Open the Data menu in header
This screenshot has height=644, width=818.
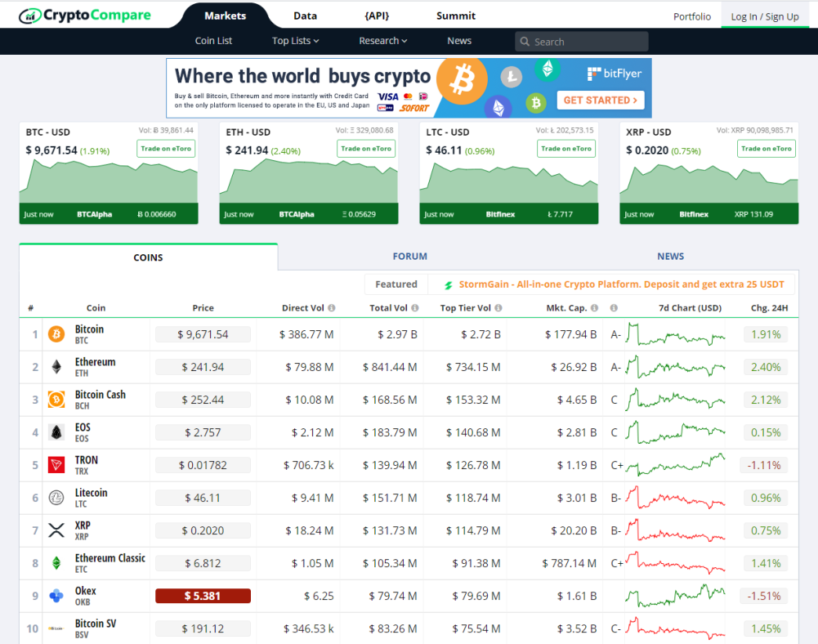click(x=305, y=16)
